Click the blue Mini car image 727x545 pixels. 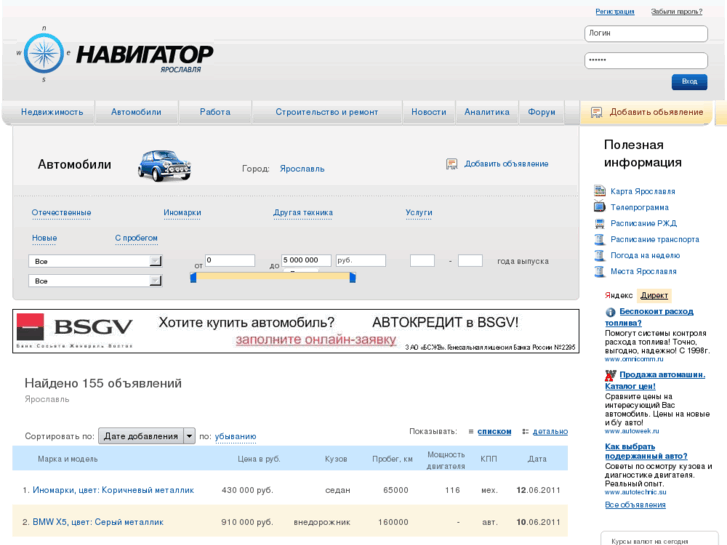pos(164,165)
